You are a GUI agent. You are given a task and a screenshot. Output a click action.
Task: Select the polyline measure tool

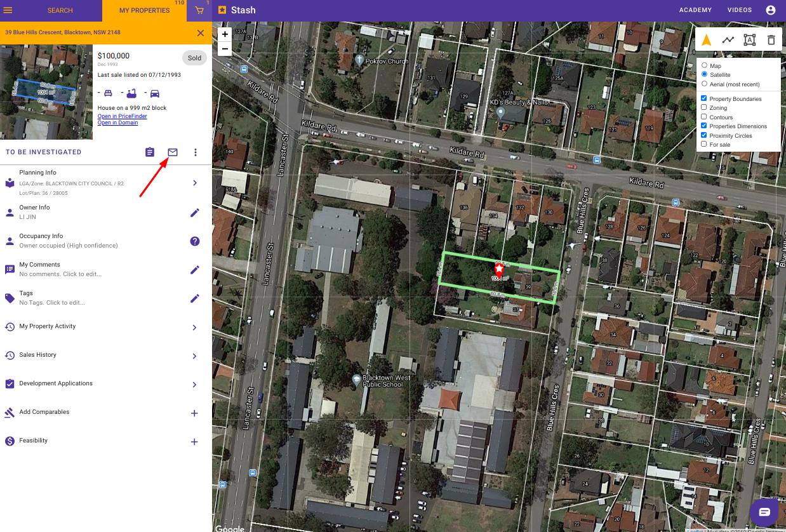[x=728, y=40]
